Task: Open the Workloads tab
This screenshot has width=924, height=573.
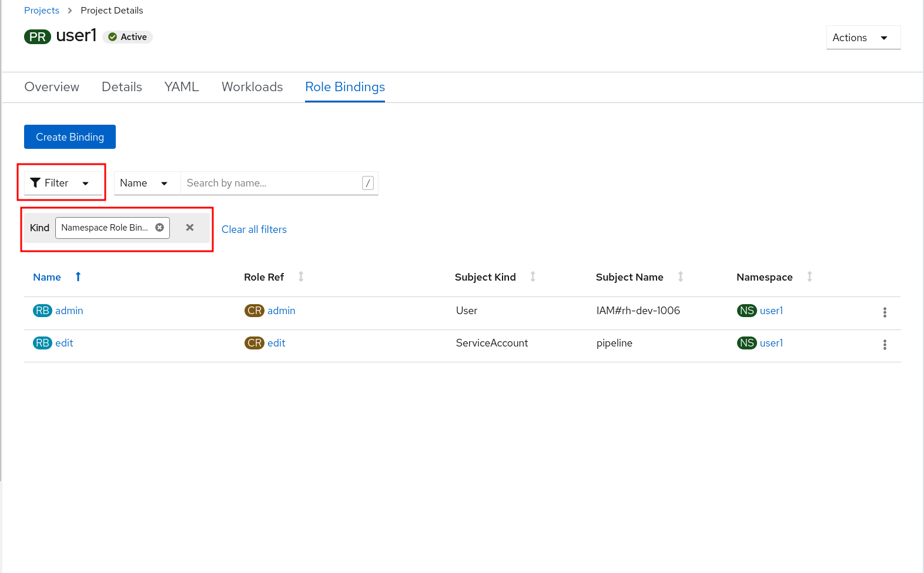Action: click(252, 87)
